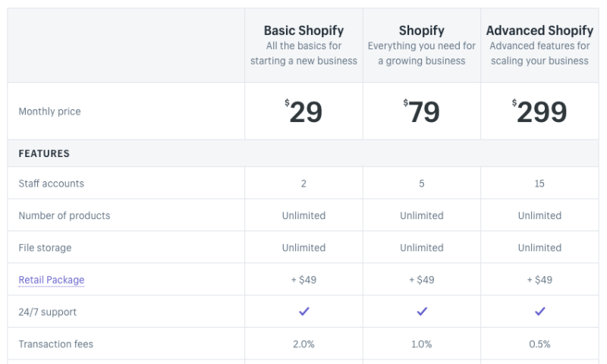Click the Number of products label
The image size is (607, 364).
pyautogui.click(x=64, y=215)
